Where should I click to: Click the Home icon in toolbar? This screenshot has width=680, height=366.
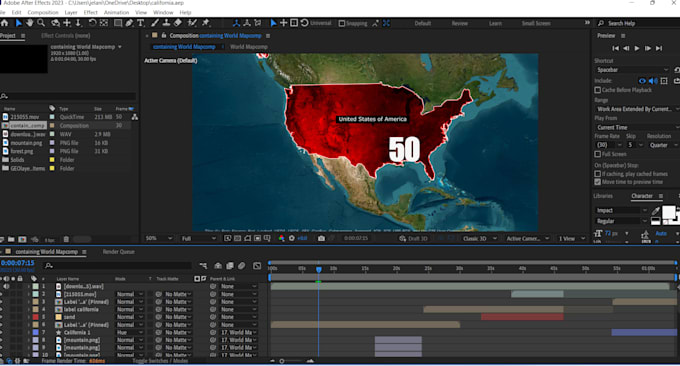click(4, 23)
